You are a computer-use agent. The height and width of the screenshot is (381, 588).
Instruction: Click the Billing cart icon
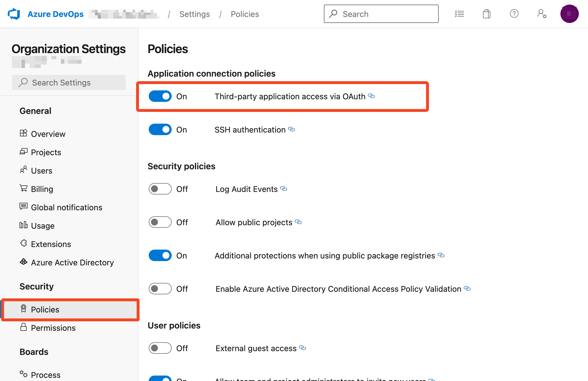coord(24,188)
